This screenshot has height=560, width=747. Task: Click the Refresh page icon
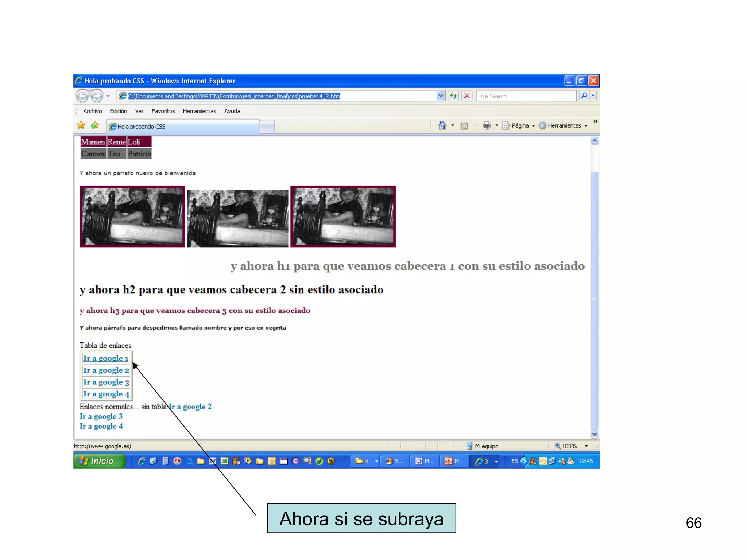pyautogui.click(x=453, y=96)
